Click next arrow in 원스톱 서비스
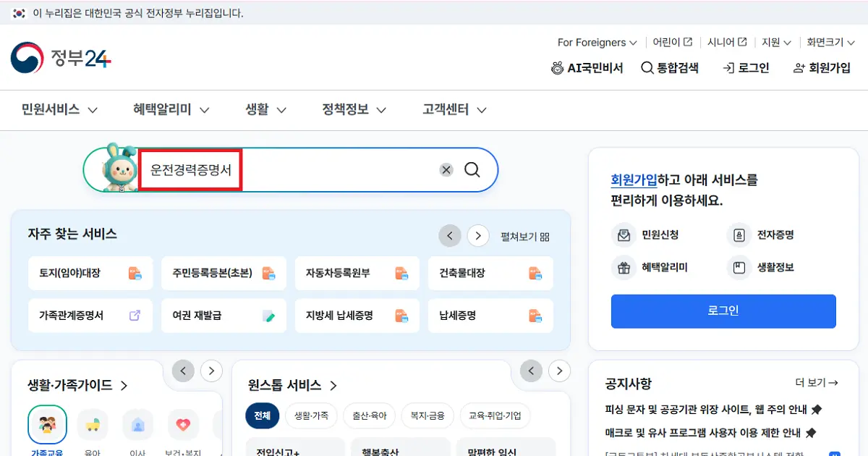868x456 pixels. click(x=560, y=371)
